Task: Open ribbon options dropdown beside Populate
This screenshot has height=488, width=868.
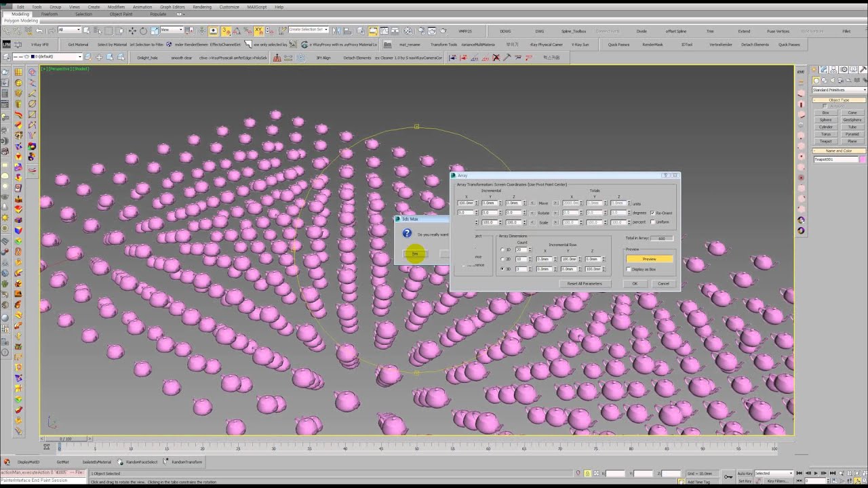Action: pyautogui.click(x=180, y=14)
